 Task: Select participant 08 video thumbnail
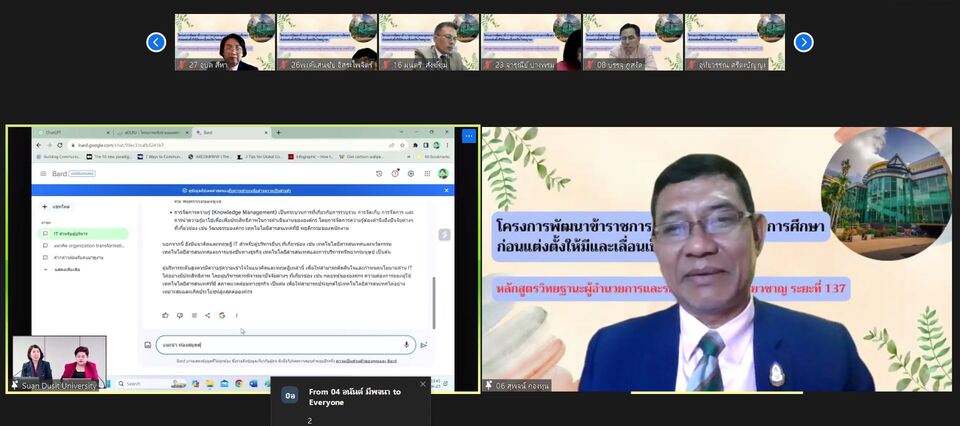[x=632, y=42]
